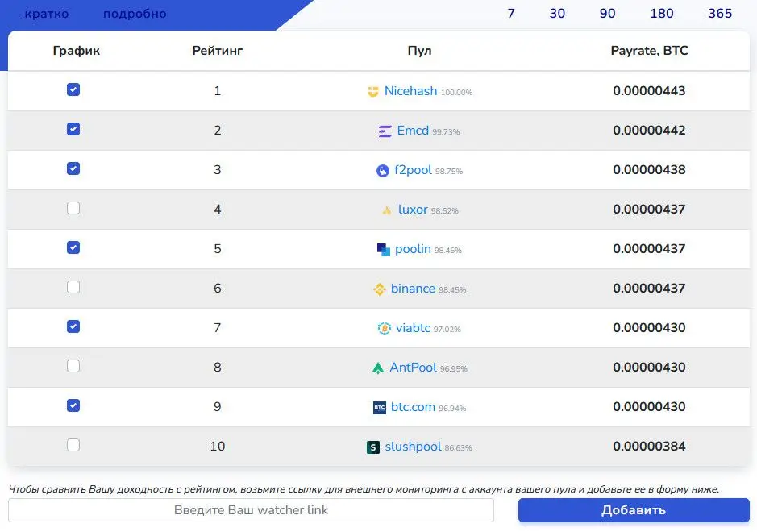Click the Nicehash 100.00% percentage label

[457, 92]
